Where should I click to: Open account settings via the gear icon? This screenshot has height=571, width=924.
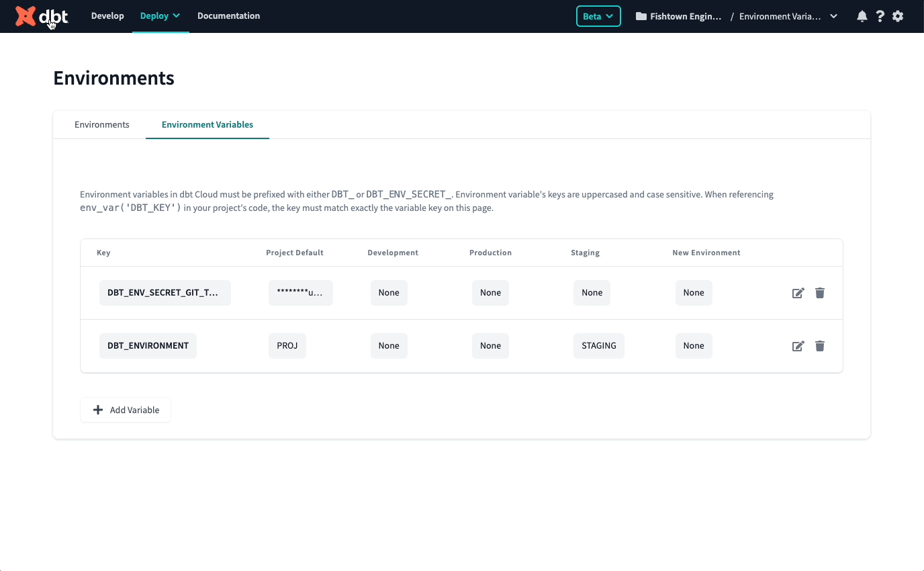pos(898,15)
